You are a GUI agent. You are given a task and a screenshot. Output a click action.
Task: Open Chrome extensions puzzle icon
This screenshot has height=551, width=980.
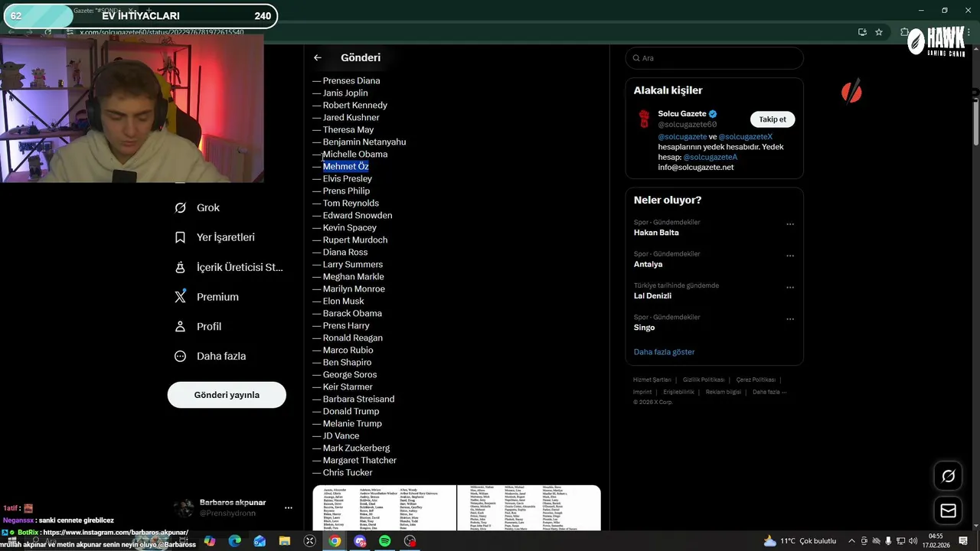pos(904,32)
